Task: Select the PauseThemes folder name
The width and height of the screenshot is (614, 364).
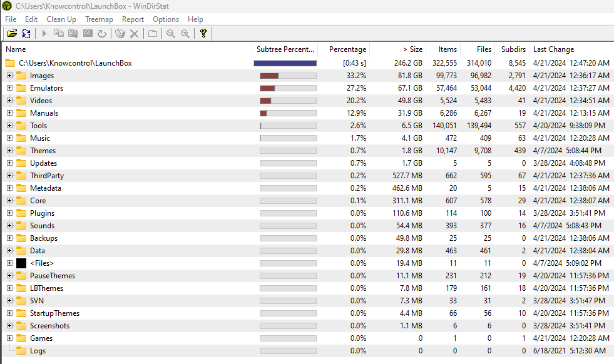Action: [x=53, y=276]
